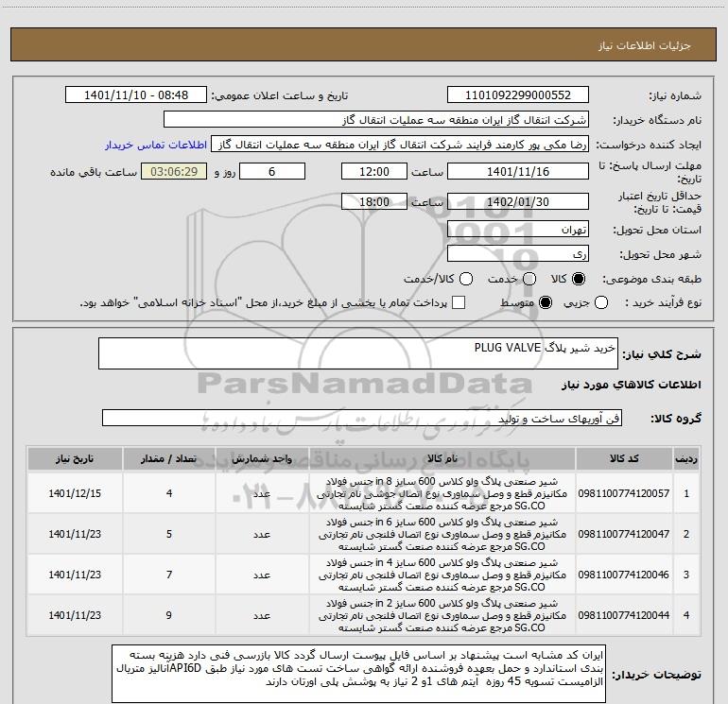Click quantity 4 in row one
This screenshot has height=704, width=728.
169,493
